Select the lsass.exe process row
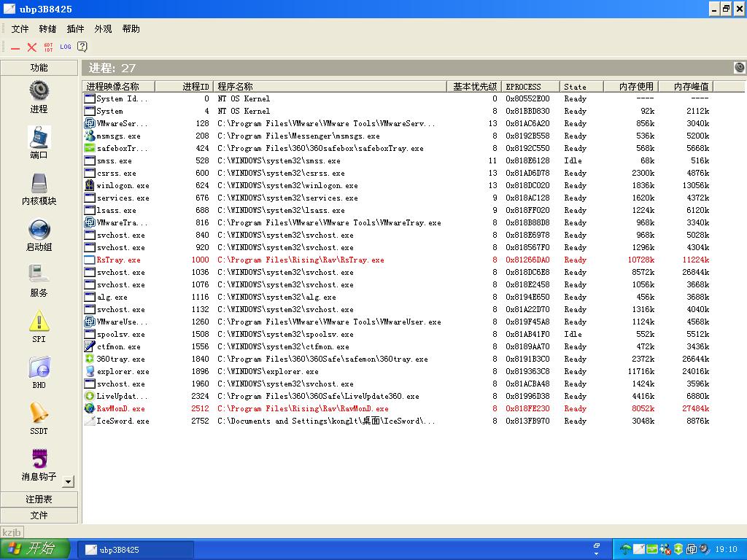Image resolution: width=747 pixels, height=560 pixels. click(398, 210)
